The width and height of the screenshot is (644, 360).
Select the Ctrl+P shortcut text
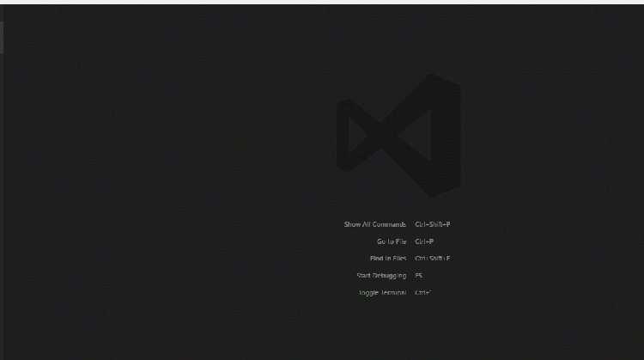(x=424, y=241)
